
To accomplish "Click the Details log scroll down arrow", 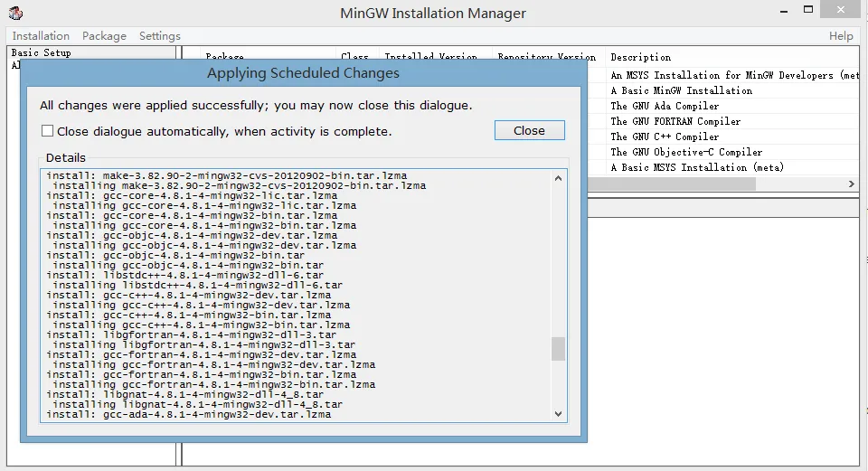I will tap(558, 414).
